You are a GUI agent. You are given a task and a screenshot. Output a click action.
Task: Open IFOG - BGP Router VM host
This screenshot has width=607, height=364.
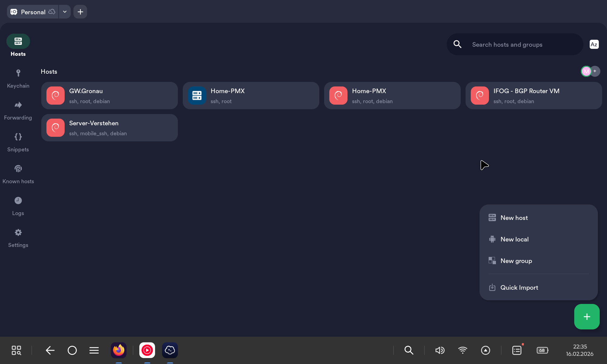pos(534,96)
